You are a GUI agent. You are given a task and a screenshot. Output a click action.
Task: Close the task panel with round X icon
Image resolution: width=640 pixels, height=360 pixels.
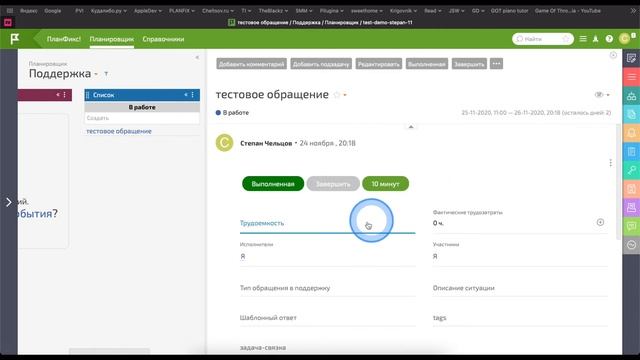613,55
